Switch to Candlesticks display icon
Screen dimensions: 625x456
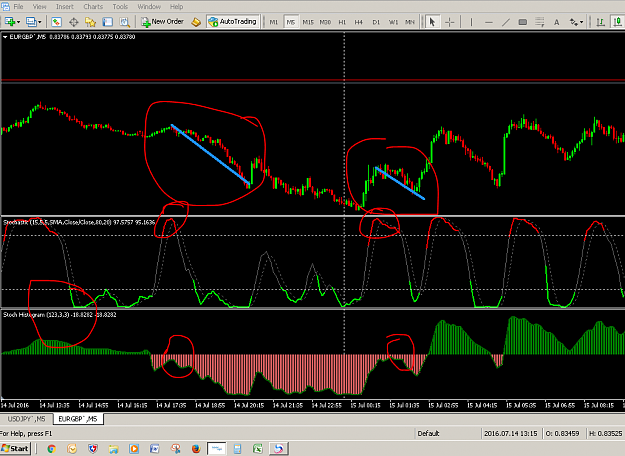617,22
